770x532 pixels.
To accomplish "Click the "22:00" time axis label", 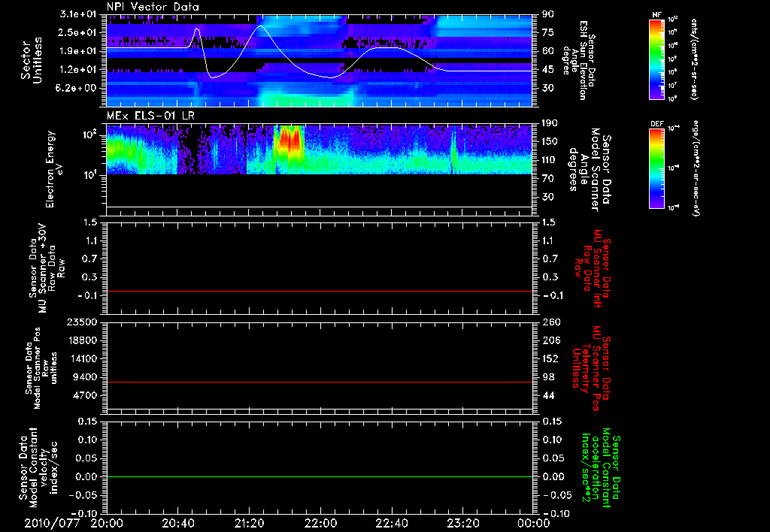I will (x=320, y=523).
